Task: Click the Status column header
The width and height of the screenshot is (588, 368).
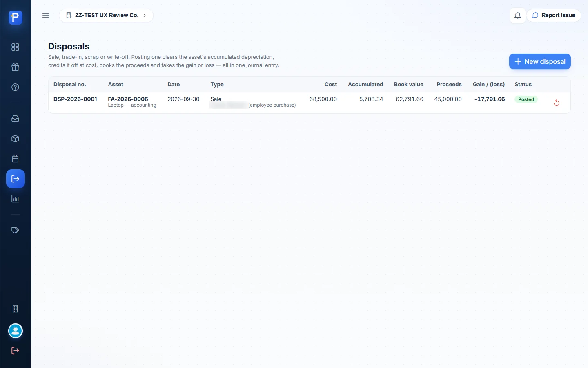Action: click(523, 84)
